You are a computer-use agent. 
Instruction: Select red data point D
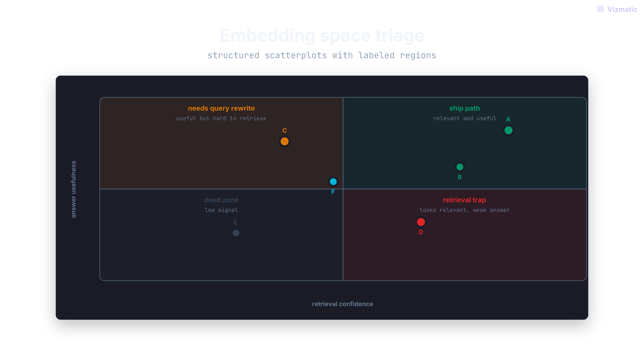pyautogui.click(x=421, y=222)
